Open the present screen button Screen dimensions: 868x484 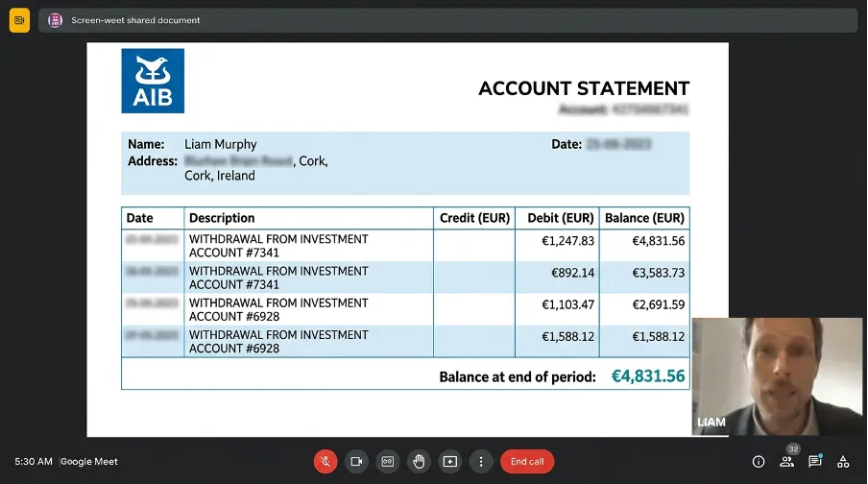(450, 461)
